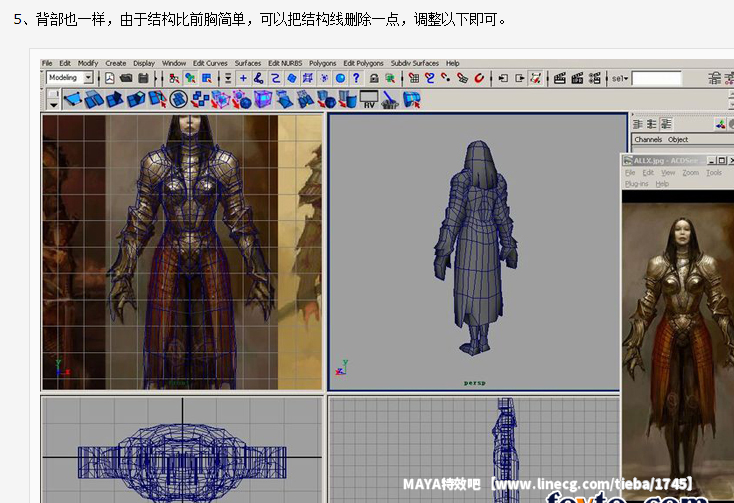Screen dimensions: 734x503
Task: Open the Channels menu in Channel Box
Action: click(x=648, y=139)
